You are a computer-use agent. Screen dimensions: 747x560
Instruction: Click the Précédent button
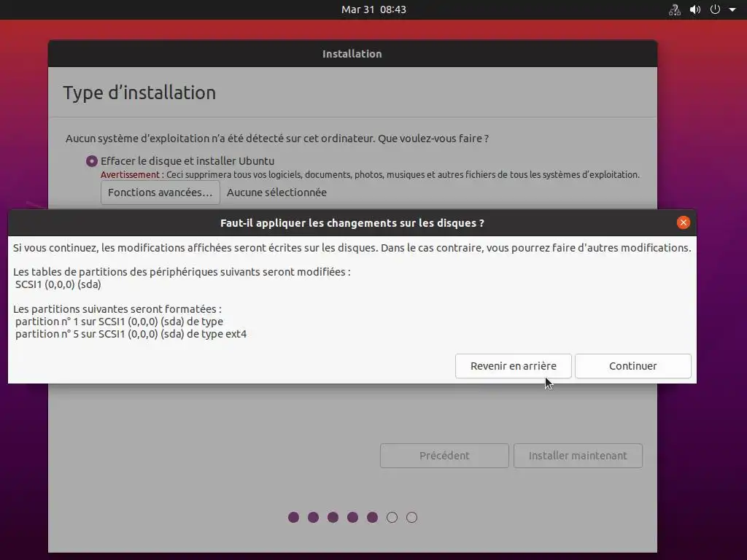pyautogui.click(x=444, y=456)
